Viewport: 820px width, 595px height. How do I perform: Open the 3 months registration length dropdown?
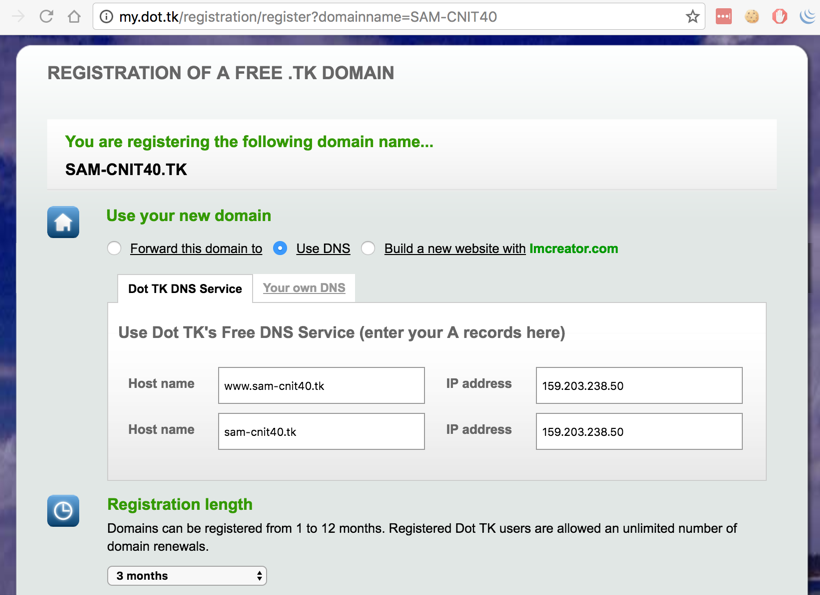tap(187, 576)
